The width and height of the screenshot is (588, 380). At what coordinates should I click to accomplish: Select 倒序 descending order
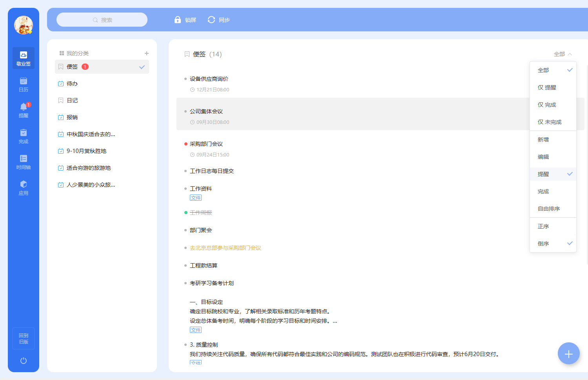pos(553,244)
